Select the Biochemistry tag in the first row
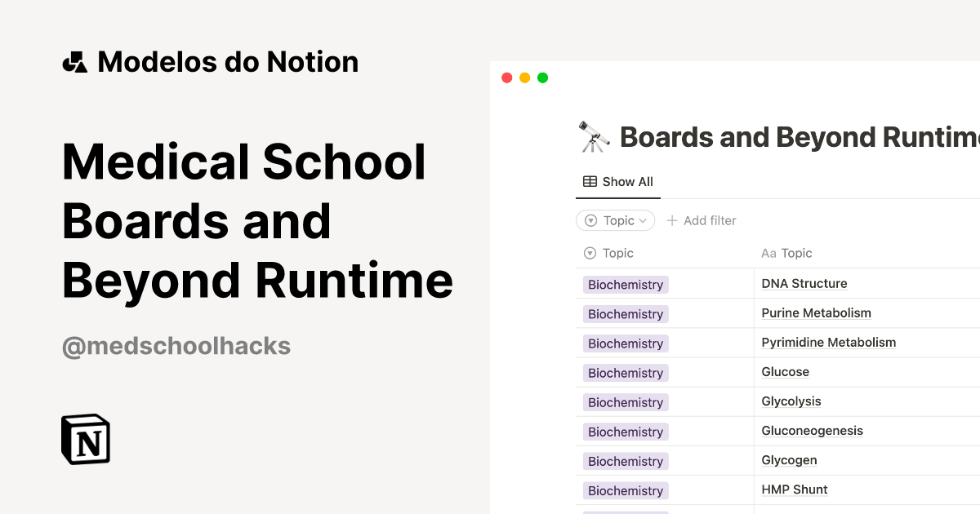980x514 pixels. coord(625,284)
